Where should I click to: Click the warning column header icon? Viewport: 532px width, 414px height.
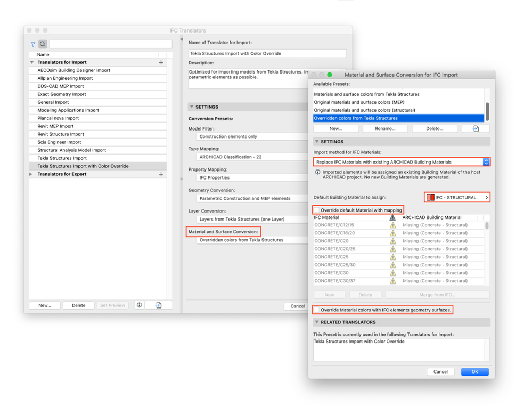point(392,217)
